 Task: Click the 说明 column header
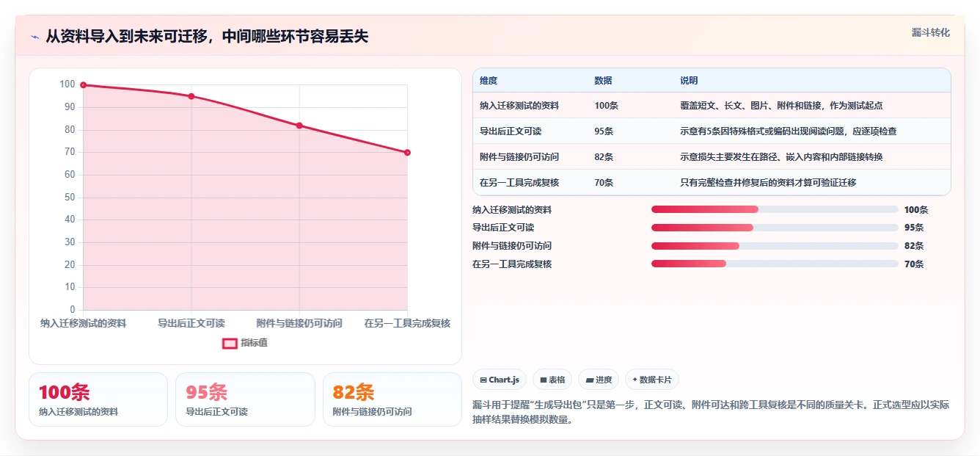pyautogui.click(x=689, y=81)
